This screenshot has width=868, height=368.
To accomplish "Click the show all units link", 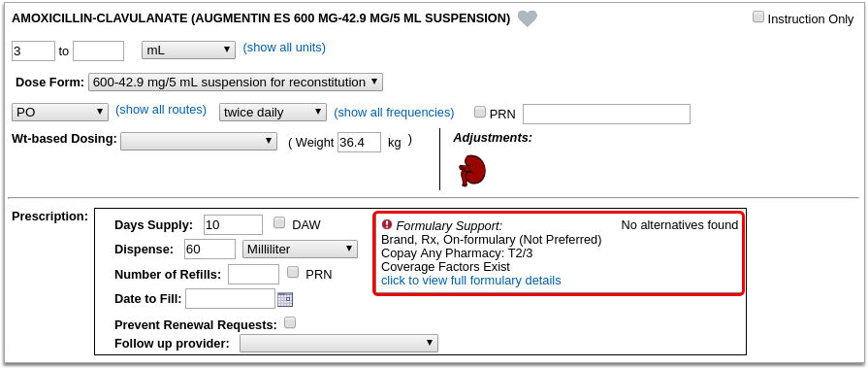I will (x=284, y=48).
